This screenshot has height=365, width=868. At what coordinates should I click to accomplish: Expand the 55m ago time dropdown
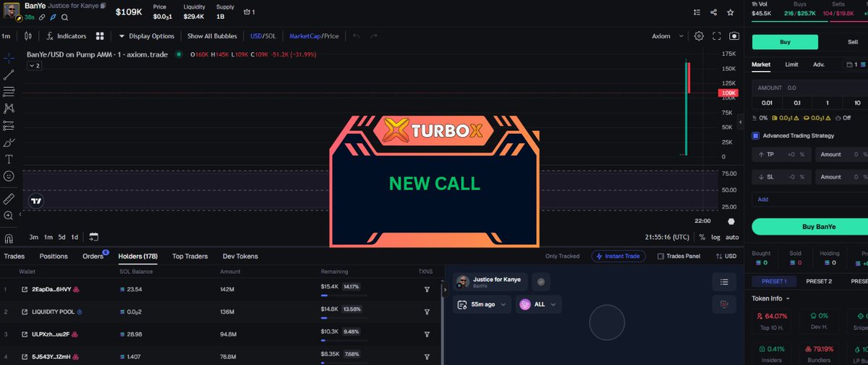pyautogui.click(x=480, y=304)
